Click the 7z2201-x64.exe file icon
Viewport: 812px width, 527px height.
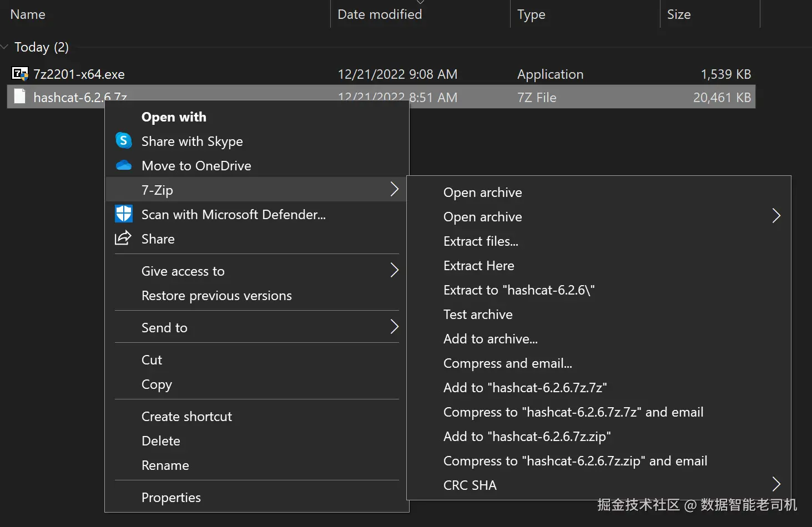[20, 74]
